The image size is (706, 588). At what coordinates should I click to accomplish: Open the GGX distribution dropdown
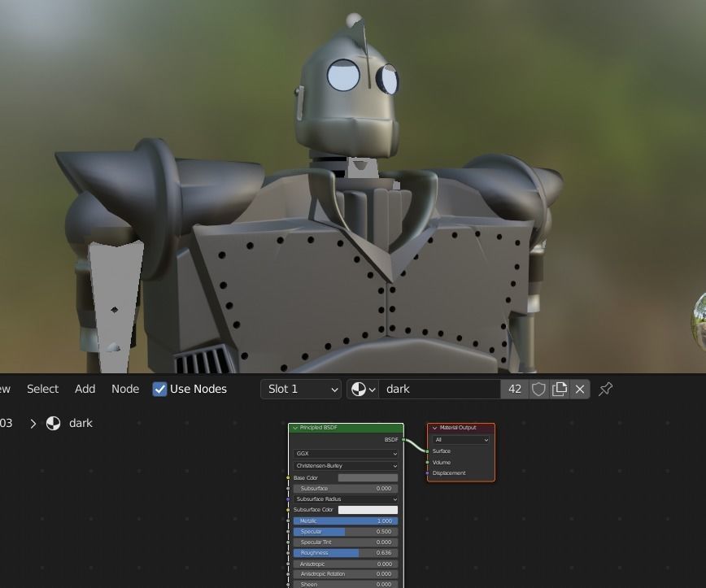346,453
